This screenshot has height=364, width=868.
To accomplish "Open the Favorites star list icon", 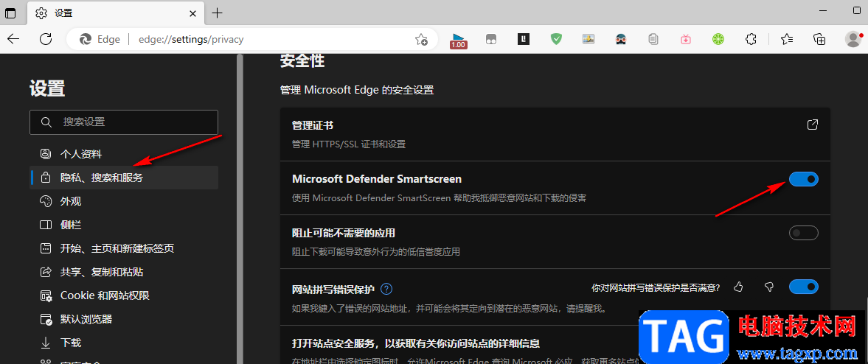I will click(x=787, y=39).
